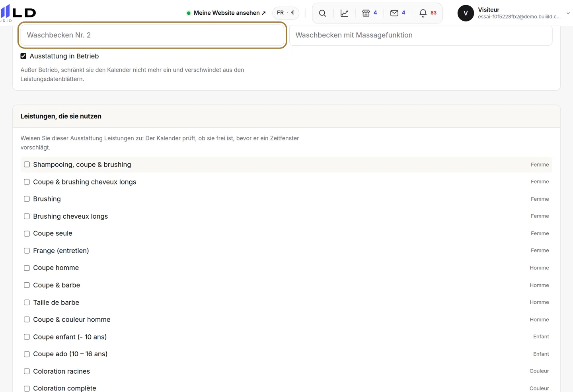Open the search magnifier icon
The height and width of the screenshot is (392, 573).
click(323, 13)
